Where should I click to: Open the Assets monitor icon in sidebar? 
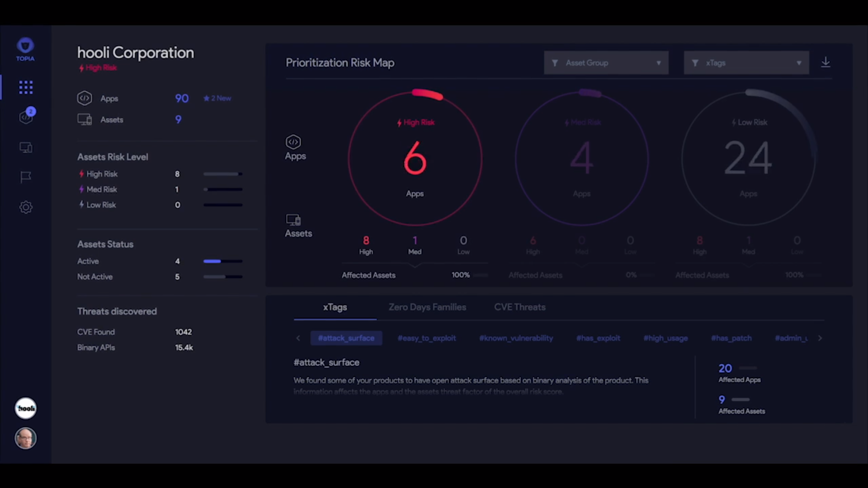[x=26, y=148]
